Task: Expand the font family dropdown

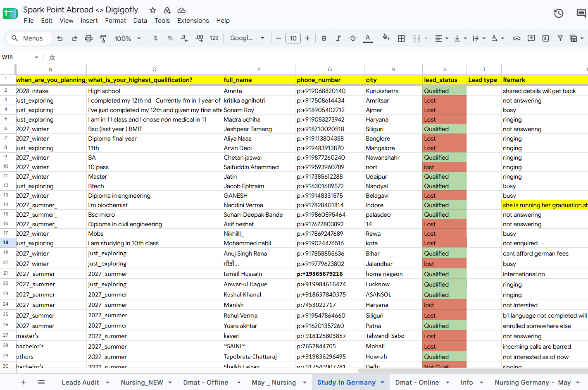Action: (247, 38)
